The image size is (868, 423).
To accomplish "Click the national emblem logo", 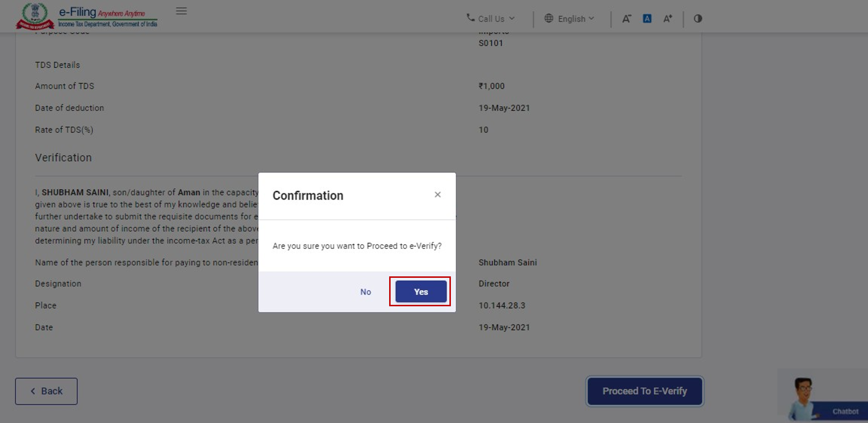I will tap(35, 15).
